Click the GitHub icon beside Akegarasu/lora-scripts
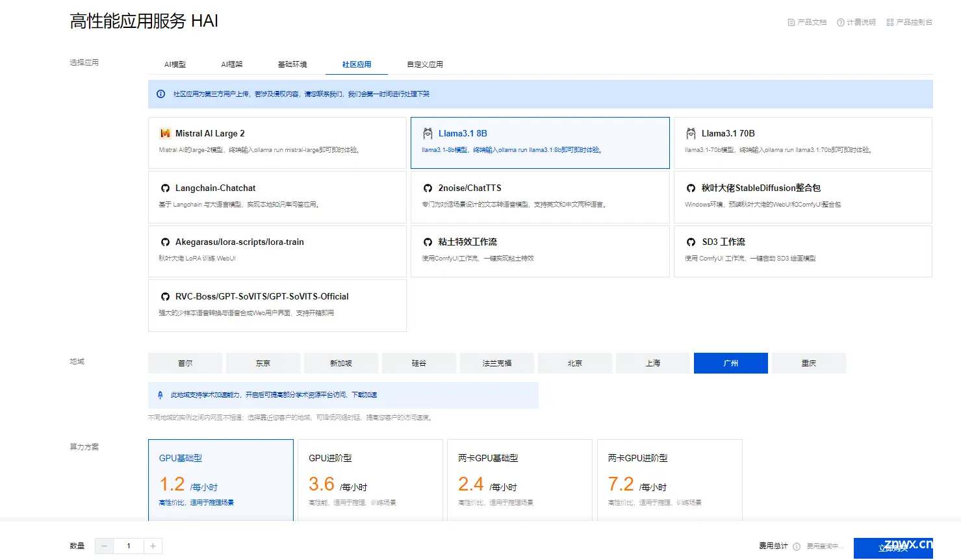This screenshot has height=560, width=961. tap(165, 242)
